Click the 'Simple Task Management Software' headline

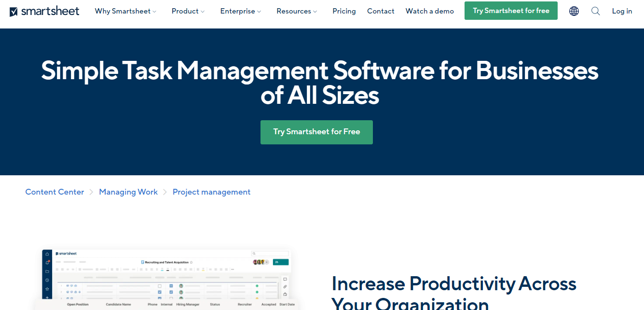pyautogui.click(x=320, y=83)
